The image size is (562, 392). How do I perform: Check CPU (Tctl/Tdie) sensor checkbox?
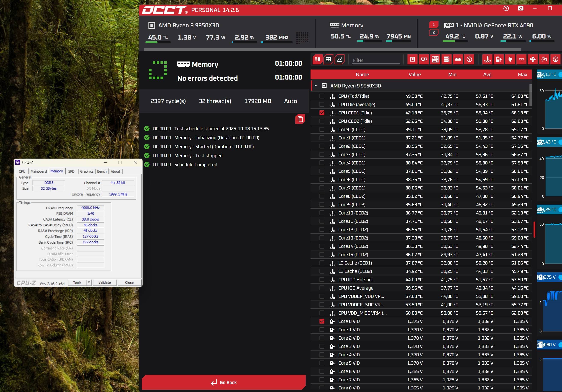coord(322,96)
